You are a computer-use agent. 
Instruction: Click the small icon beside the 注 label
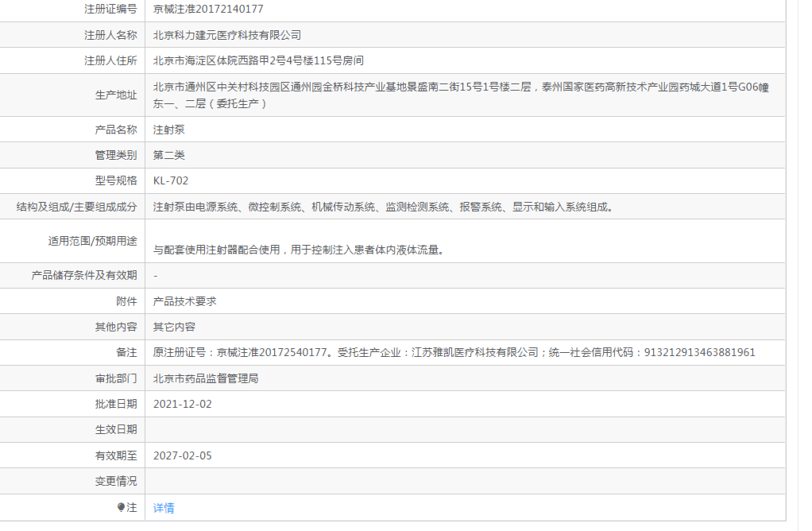[121, 507]
